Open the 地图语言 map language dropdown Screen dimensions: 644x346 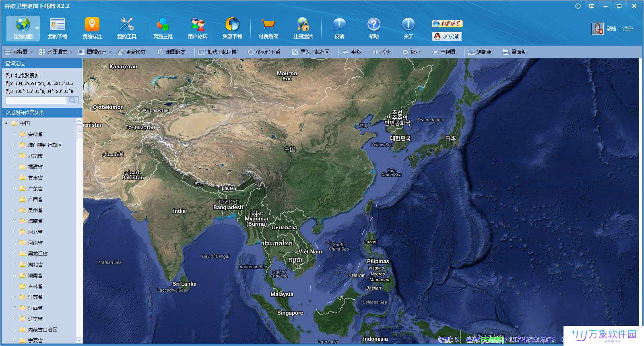point(56,52)
